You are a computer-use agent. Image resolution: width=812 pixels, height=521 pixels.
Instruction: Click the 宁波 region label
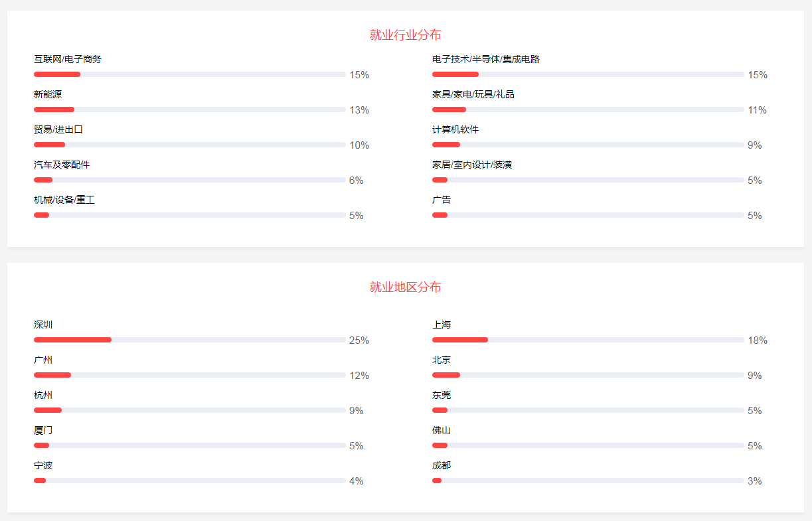click(43, 465)
